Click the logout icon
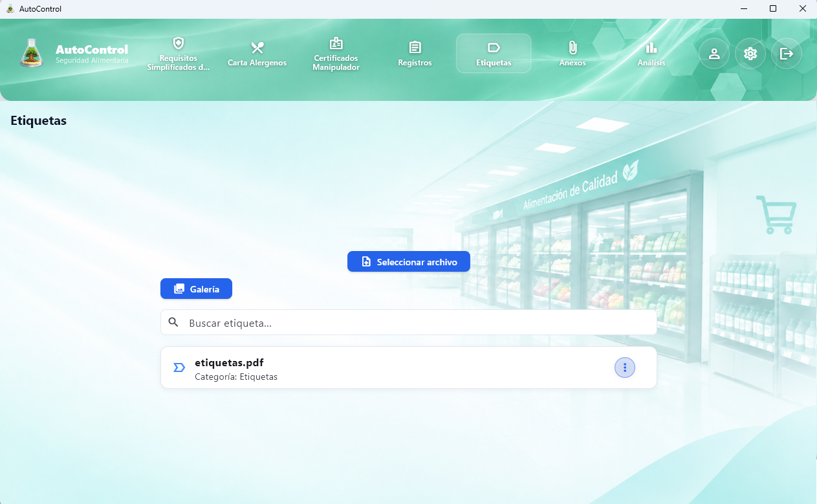Image resolution: width=817 pixels, height=504 pixels. (787, 54)
